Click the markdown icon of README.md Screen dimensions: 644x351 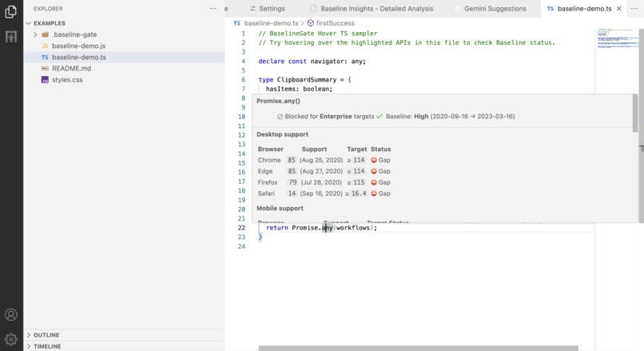point(45,69)
